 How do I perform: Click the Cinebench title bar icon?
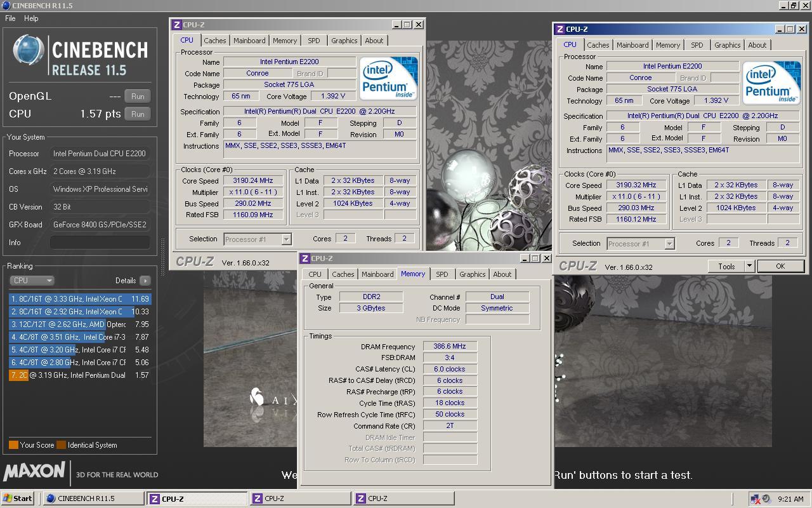(6, 5)
